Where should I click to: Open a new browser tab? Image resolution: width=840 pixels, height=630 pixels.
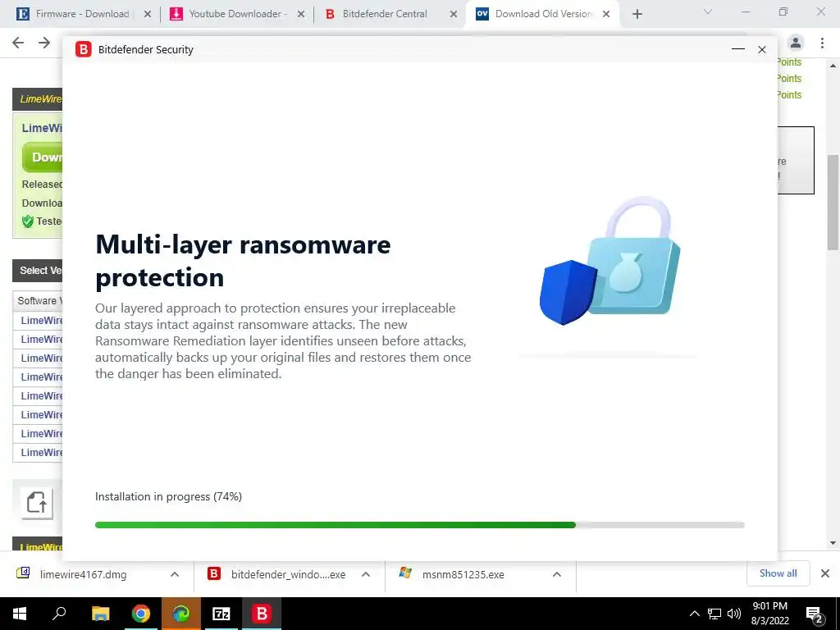pyautogui.click(x=637, y=15)
